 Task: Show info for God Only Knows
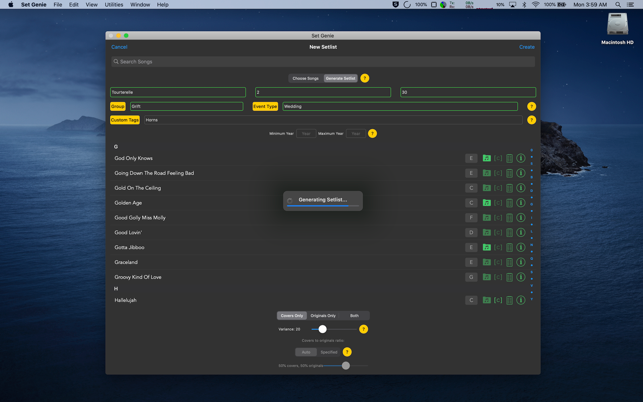(x=521, y=158)
